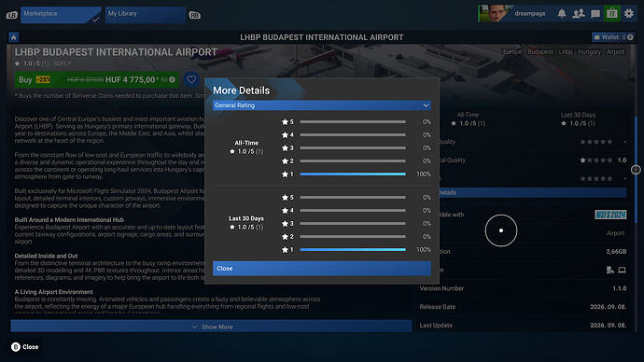The image size is (644, 362).
Task: Click the Wallet balance indicator
Action: click(613, 37)
